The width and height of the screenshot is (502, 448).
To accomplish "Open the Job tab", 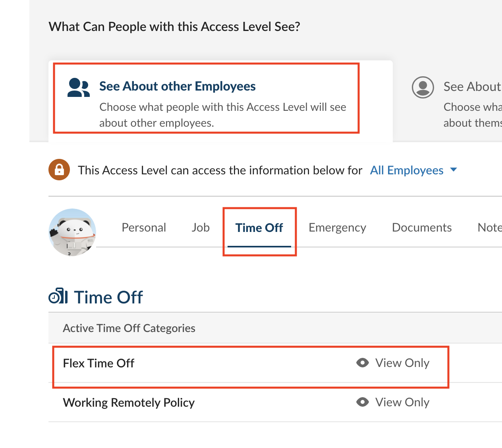I will 201,228.
